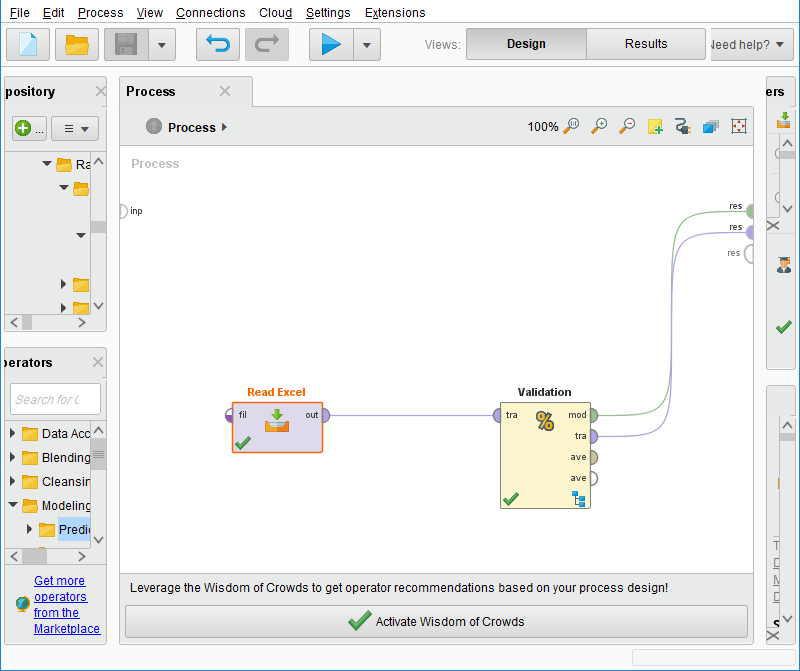Screen dimensions: 800x671
Task: Undo the last action
Action: pyautogui.click(x=218, y=45)
